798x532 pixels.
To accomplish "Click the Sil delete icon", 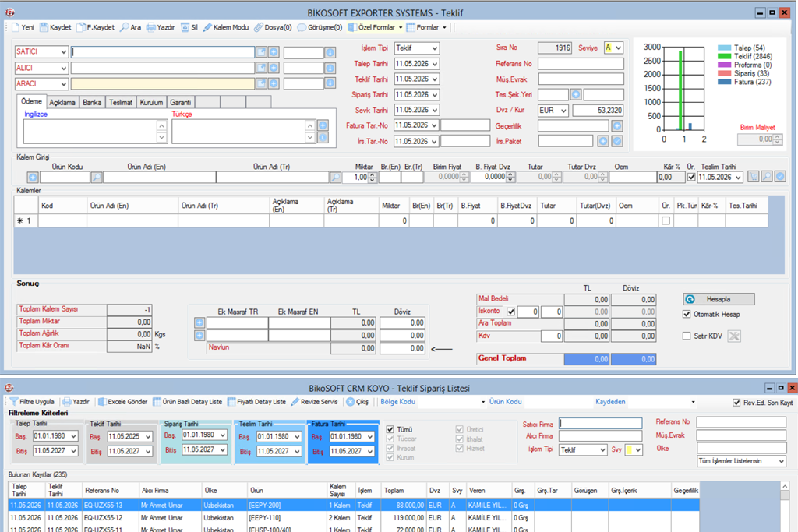I will [x=185, y=27].
